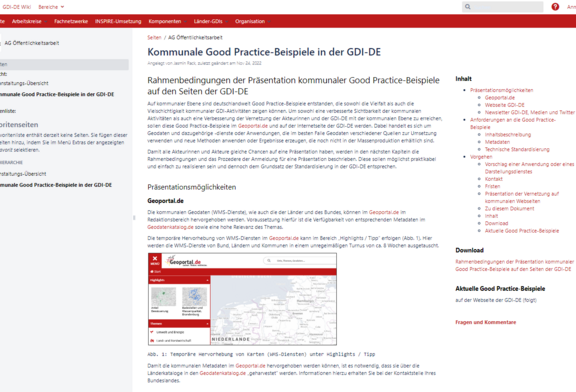This screenshot has width=576, height=392.
Task: Open the Fachnetzwerke menu item
Action: [x=71, y=21]
